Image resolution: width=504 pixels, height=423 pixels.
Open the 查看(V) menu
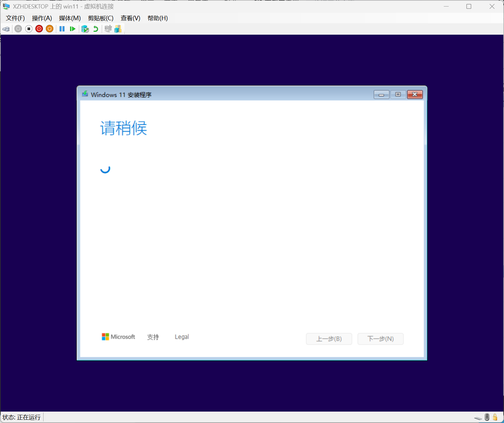[x=131, y=18]
